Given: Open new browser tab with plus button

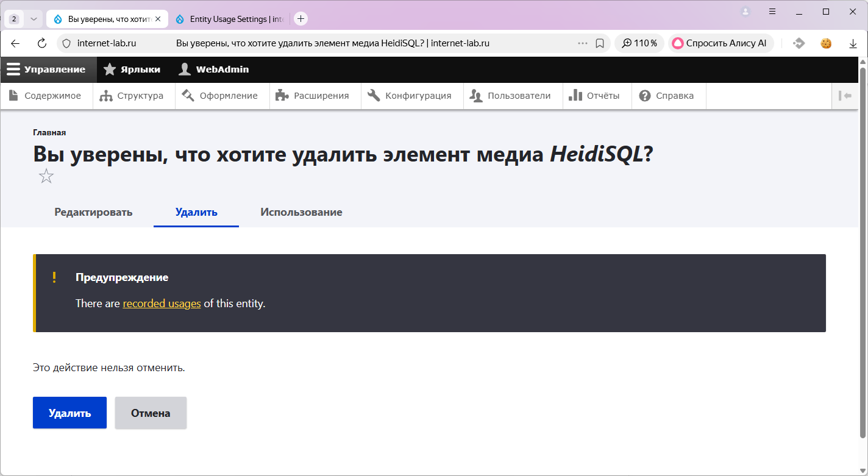Looking at the screenshot, I should [x=301, y=19].
